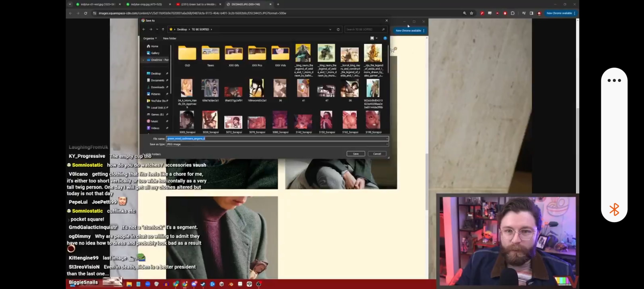
Task: Refresh the TO BE SORTED folder listing
Action: [338, 29]
